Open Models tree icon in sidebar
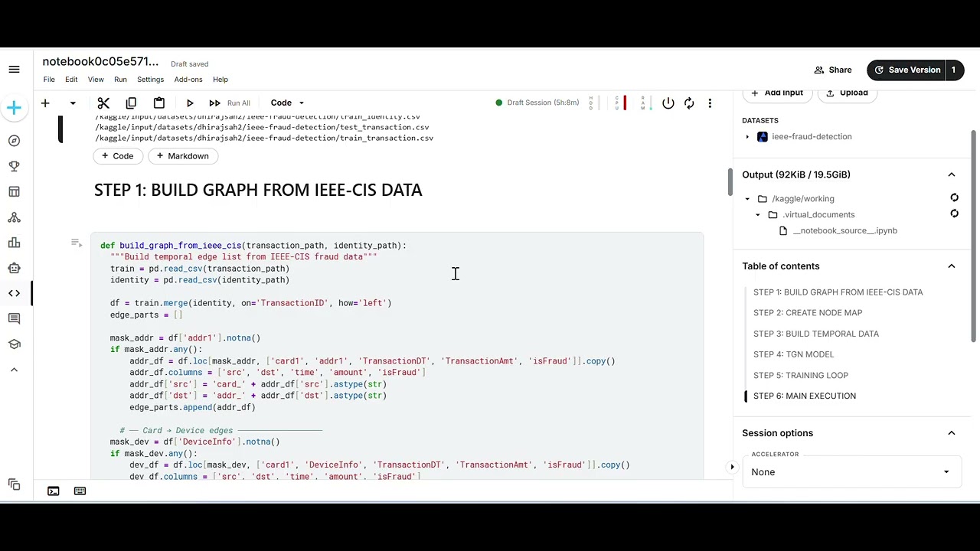This screenshot has width=980, height=551. (14, 217)
